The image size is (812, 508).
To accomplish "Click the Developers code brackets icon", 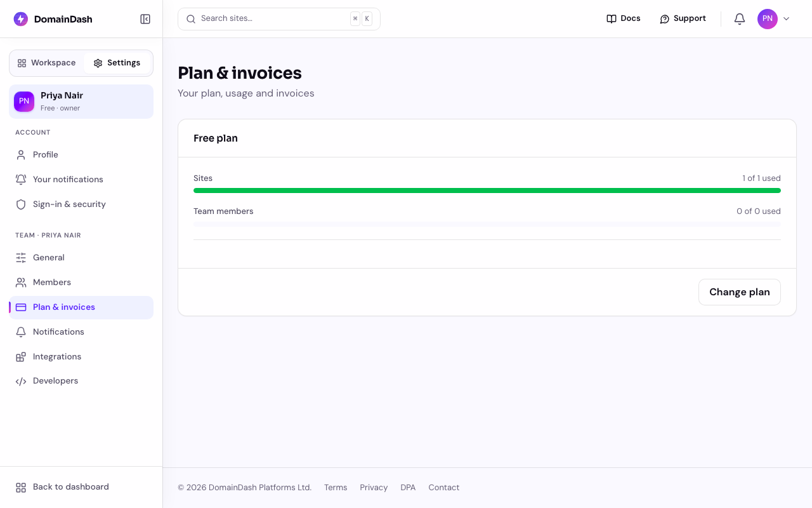I will tap(21, 382).
